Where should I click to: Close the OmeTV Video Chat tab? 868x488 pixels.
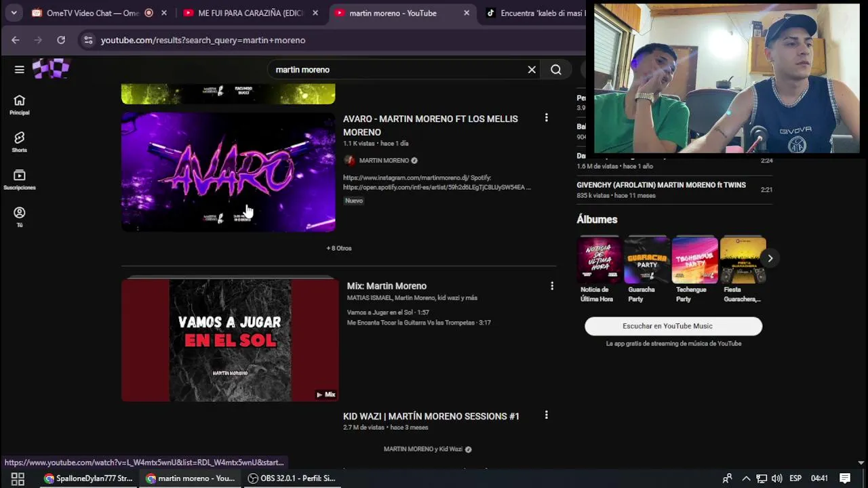click(x=164, y=13)
